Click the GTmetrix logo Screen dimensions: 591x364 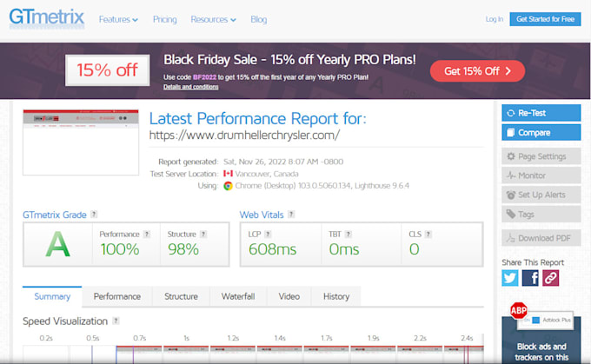point(46,18)
